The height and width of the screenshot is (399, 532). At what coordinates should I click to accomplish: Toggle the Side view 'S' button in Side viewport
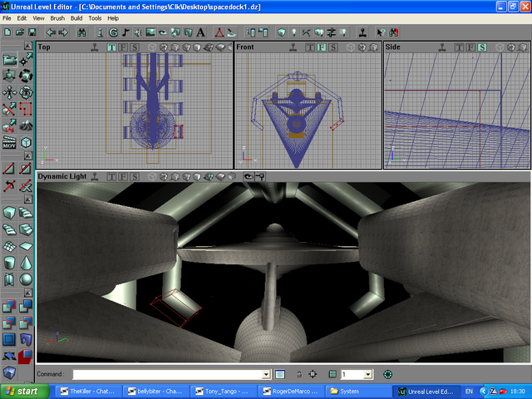click(483, 47)
